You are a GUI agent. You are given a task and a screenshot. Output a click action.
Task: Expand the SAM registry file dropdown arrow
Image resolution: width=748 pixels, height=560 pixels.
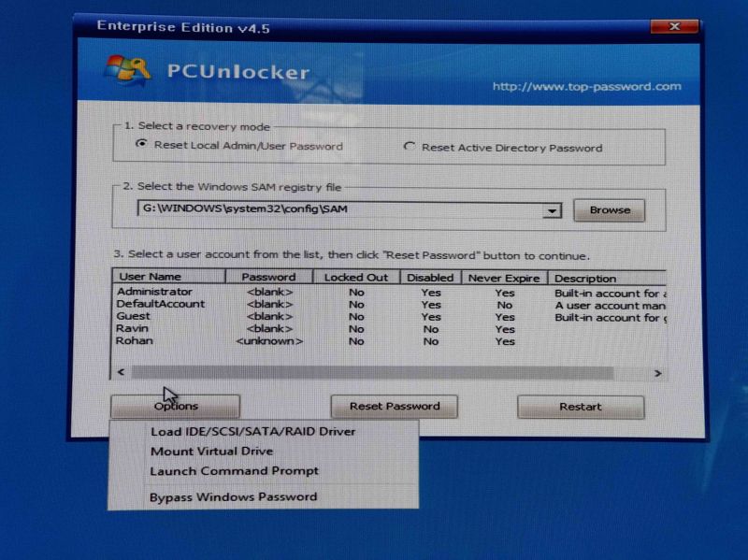click(x=552, y=210)
